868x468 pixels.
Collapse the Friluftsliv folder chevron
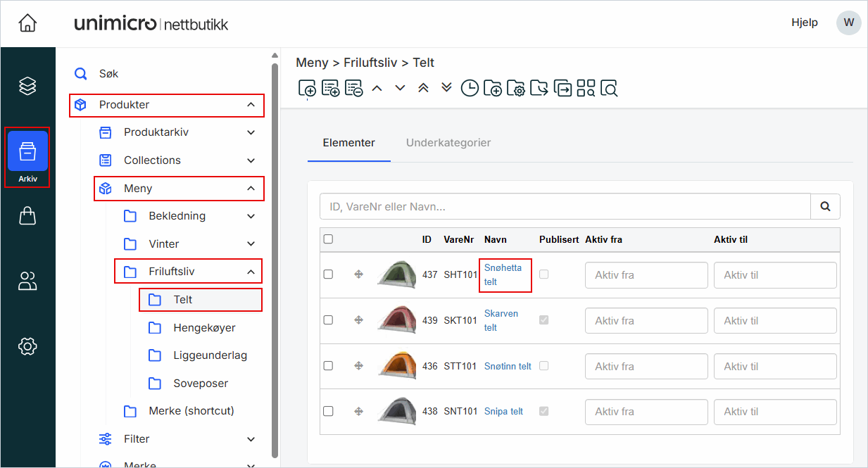(x=251, y=272)
